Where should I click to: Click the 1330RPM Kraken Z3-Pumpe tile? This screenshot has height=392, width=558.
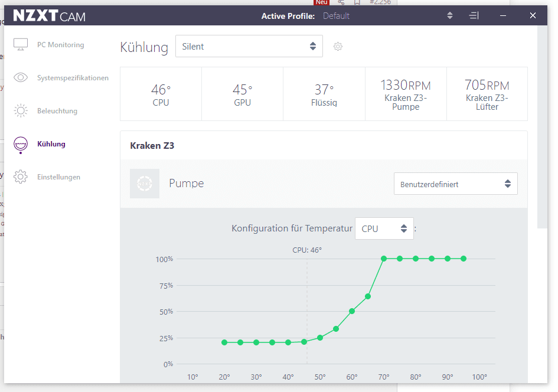[406, 94]
